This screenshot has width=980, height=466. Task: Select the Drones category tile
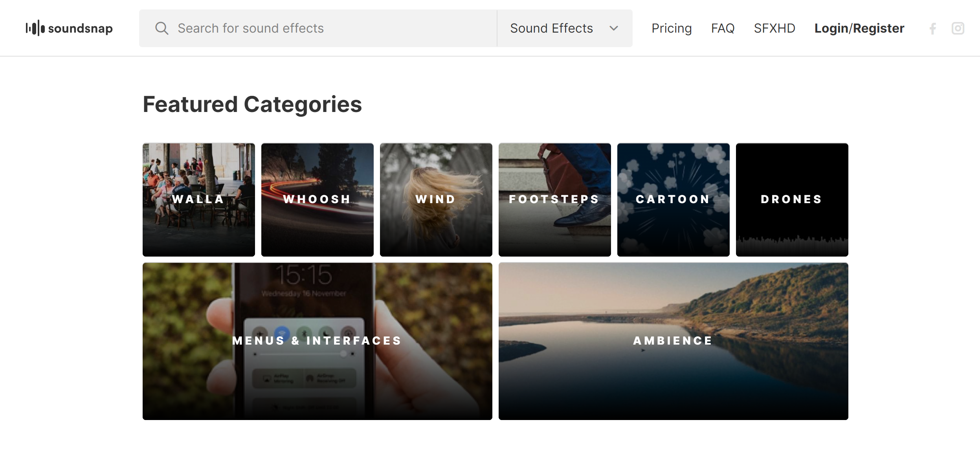click(x=792, y=200)
